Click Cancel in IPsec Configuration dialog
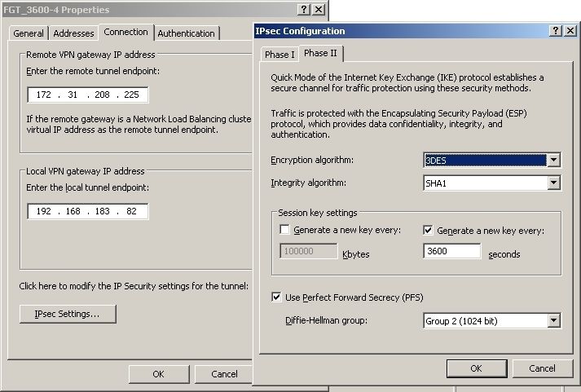 point(542,368)
